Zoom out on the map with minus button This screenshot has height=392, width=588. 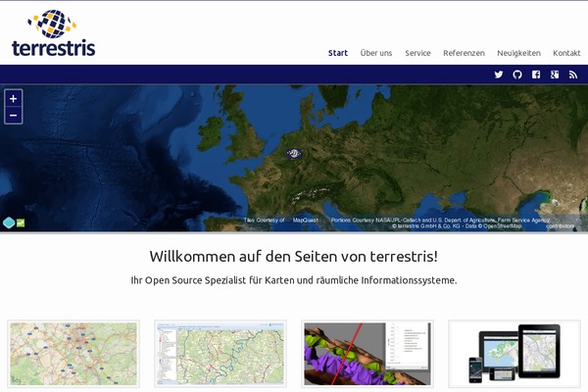click(x=14, y=116)
